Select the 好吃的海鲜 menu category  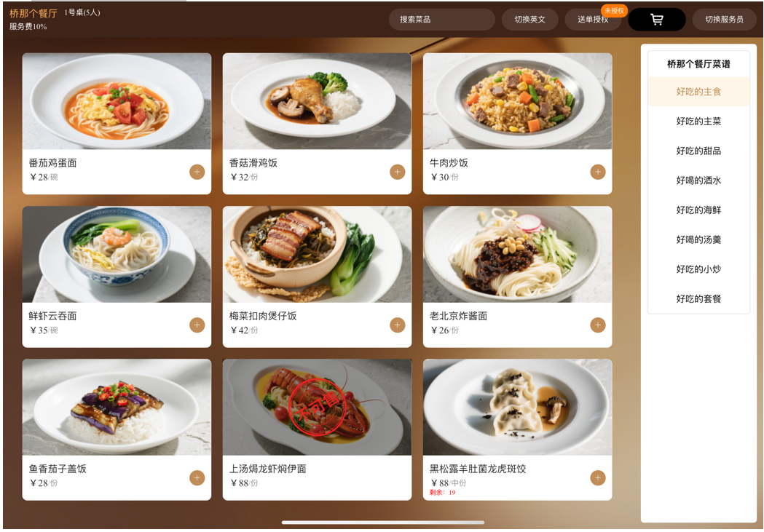coord(698,210)
